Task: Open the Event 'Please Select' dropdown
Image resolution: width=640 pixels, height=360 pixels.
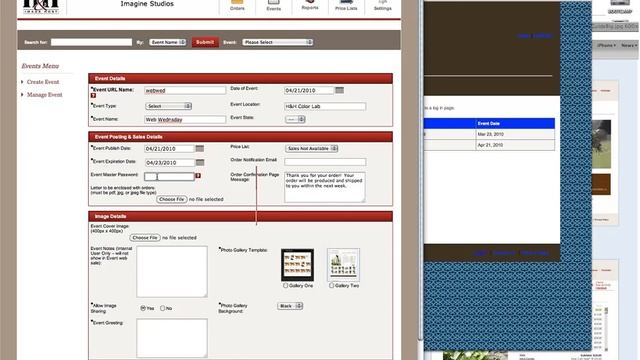Action: 278,42
